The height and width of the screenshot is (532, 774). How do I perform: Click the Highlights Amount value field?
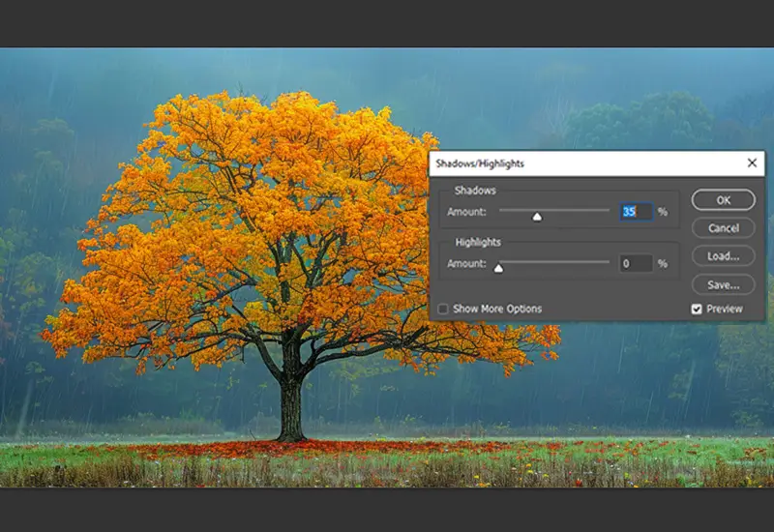pyautogui.click(x=635, y=263)
